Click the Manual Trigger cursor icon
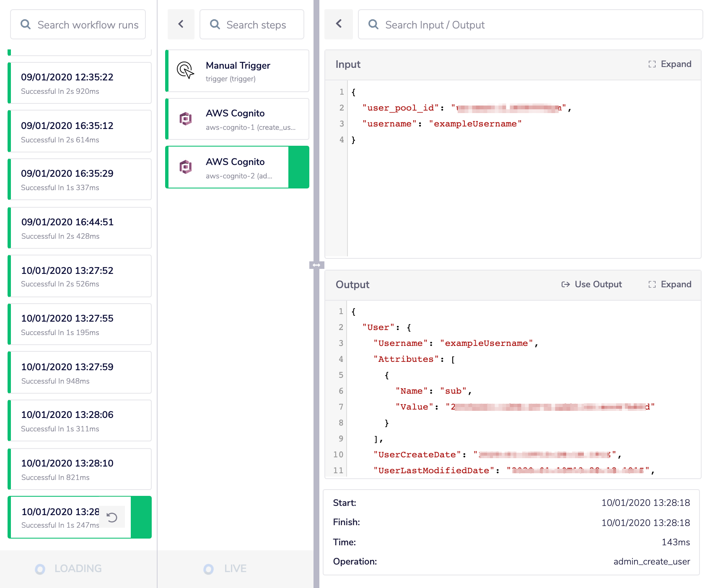This screenshot has height=588, width=710. tap(185, 70)
